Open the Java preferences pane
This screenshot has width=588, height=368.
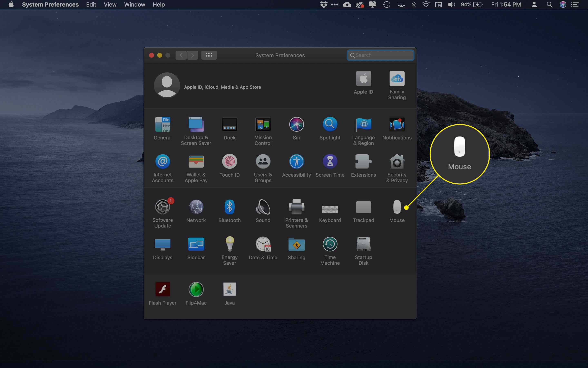tap(230, 294)
